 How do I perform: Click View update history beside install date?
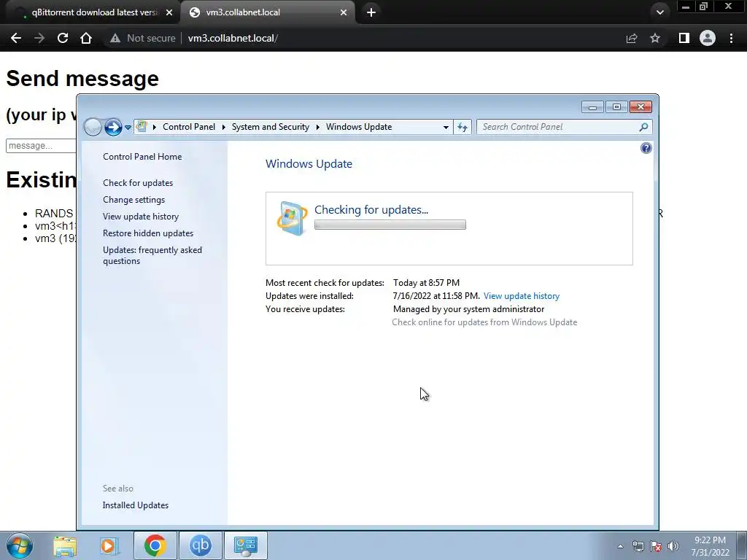point(521,296)
